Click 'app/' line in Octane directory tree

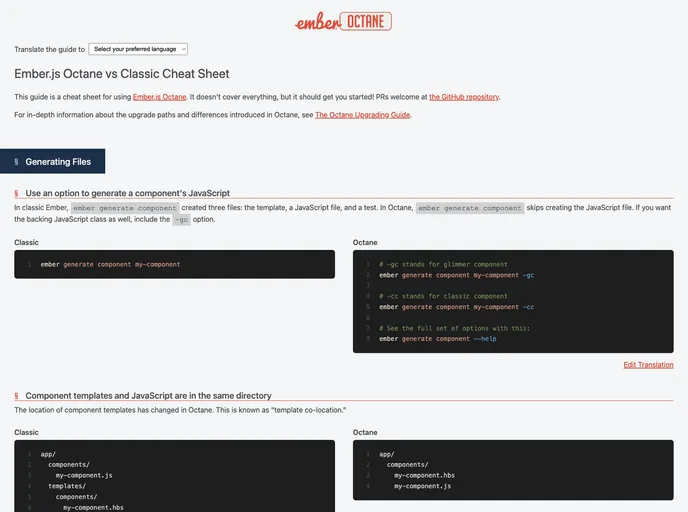point(387,455)
